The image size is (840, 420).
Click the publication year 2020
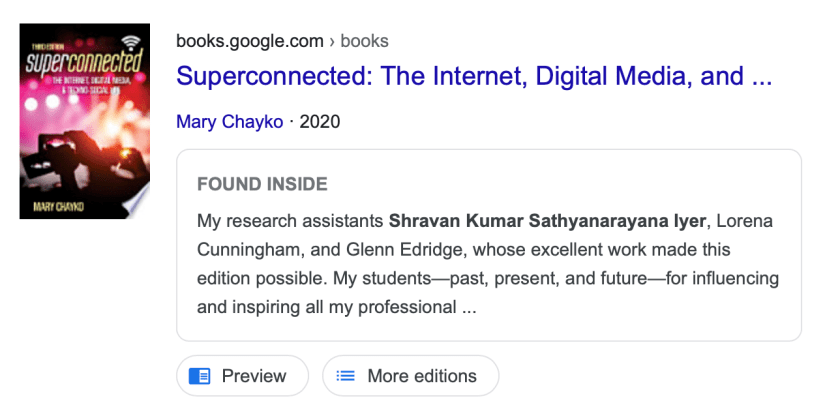tap(320, 122)
